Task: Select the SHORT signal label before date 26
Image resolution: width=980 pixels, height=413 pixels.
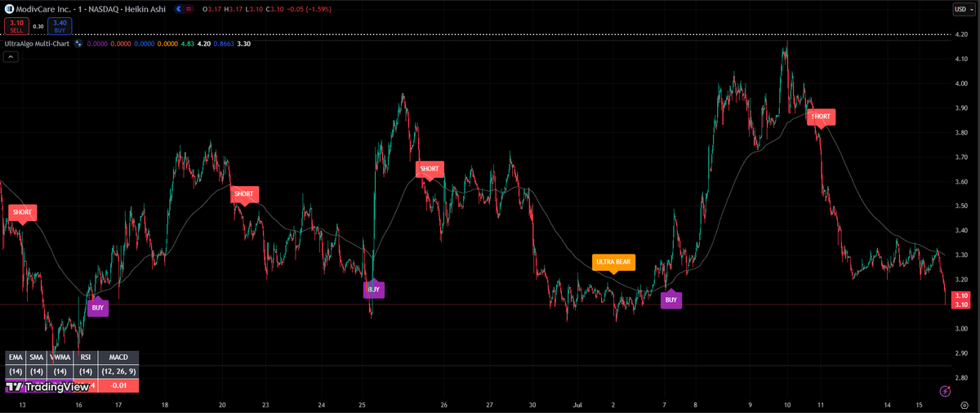Action: click(x=430, y=169)
